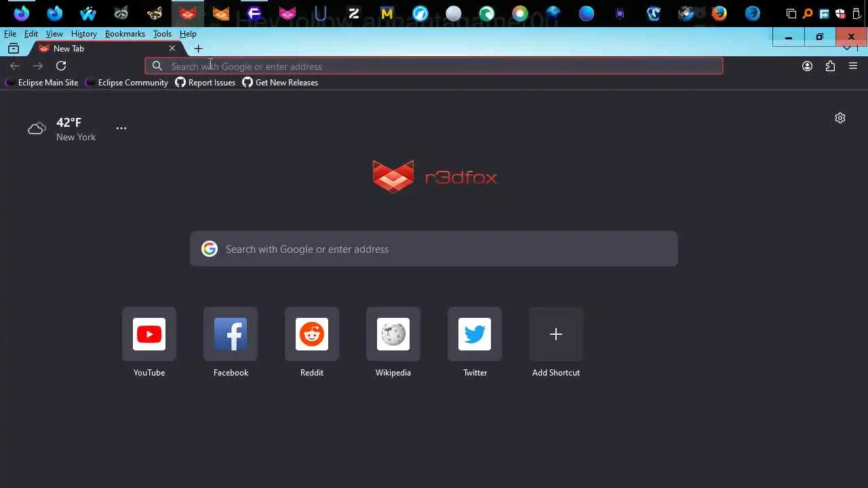Open the File menu
The width and height of the screenshot is (868, 488).
pyautogui.click(x=10, y=34)
